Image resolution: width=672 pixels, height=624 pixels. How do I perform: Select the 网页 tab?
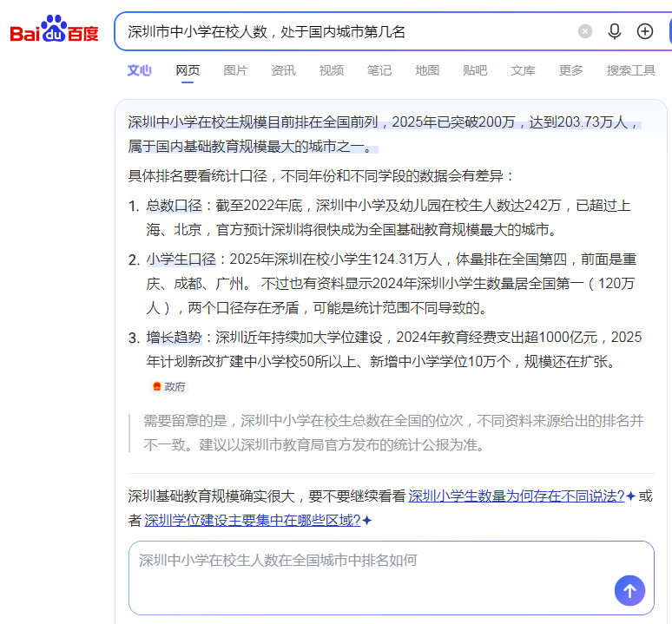[x=188, y=70]
